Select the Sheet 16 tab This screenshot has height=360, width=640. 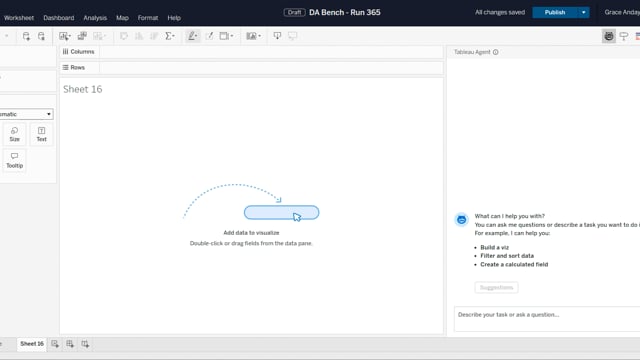(32, 344)
